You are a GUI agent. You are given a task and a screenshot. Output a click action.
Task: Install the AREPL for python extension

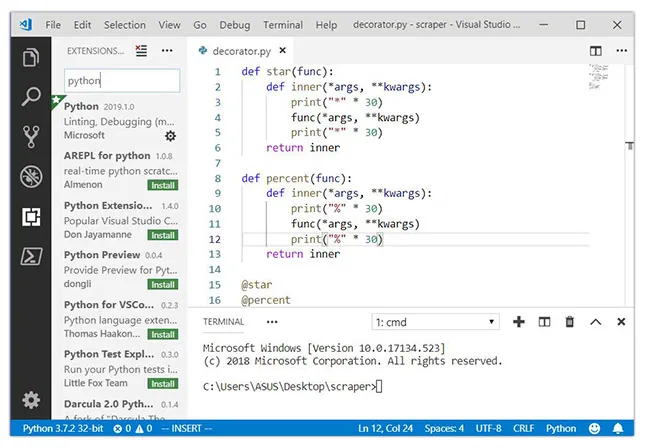163,185
